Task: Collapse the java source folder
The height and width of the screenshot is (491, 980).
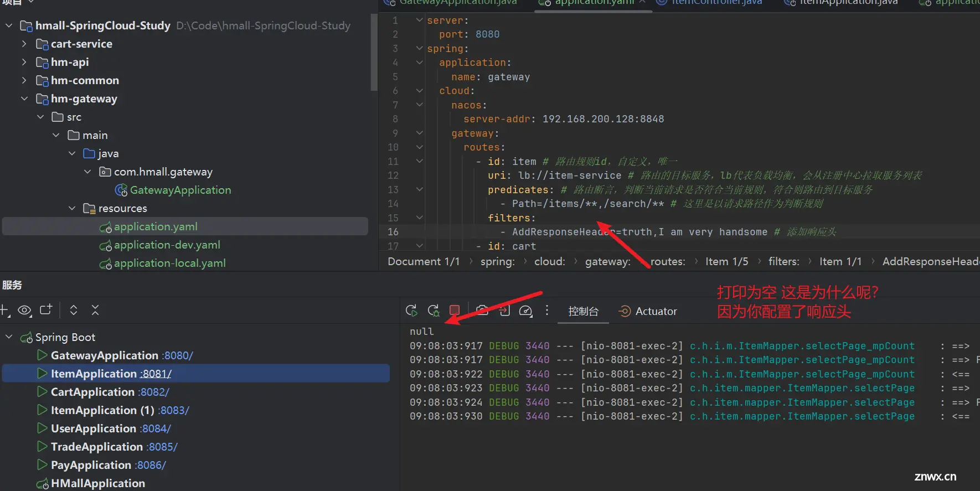Action: pos(72,153)
